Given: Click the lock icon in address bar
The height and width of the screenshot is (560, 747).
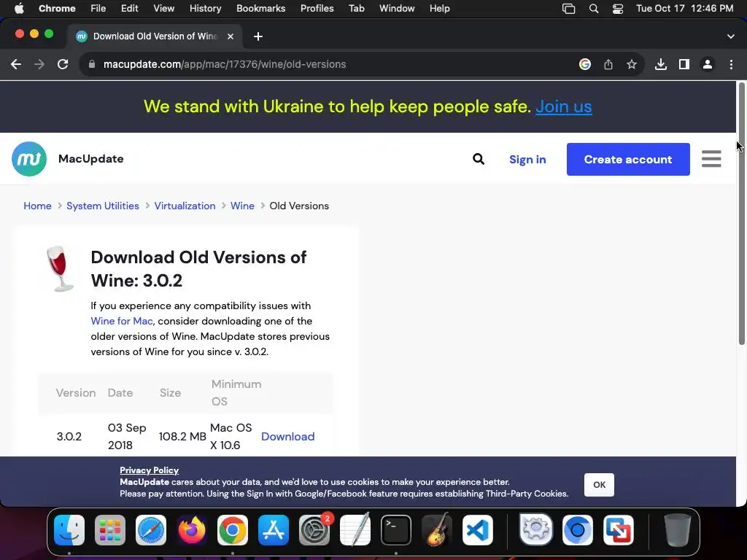Looking at the screenshot, I should pos(92,64).
